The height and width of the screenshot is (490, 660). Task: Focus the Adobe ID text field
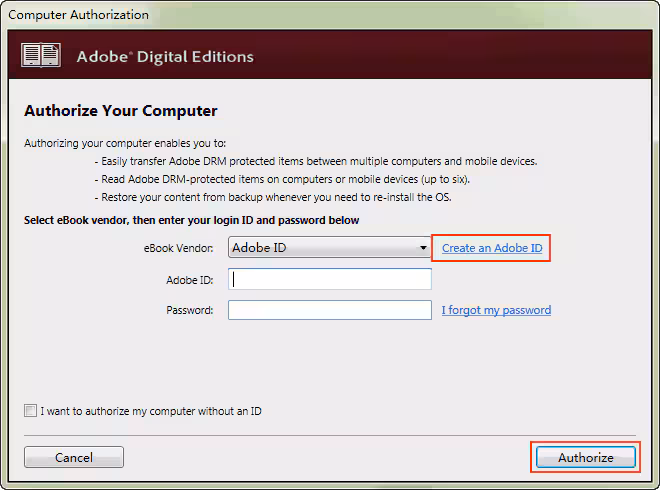(330, 279)
